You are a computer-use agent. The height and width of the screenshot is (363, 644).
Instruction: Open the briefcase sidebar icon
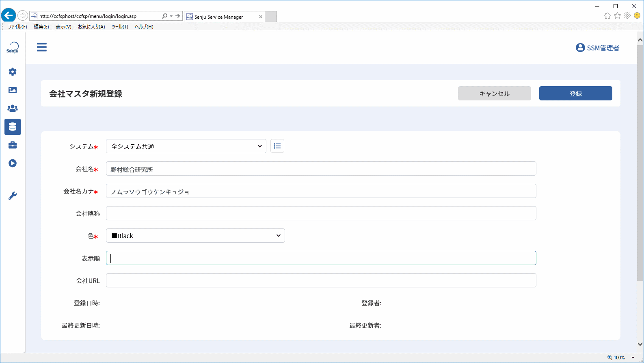pos(13,145)
